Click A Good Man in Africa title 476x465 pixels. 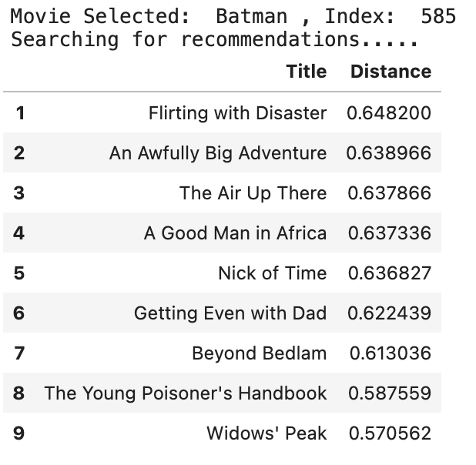pos(235,233)
